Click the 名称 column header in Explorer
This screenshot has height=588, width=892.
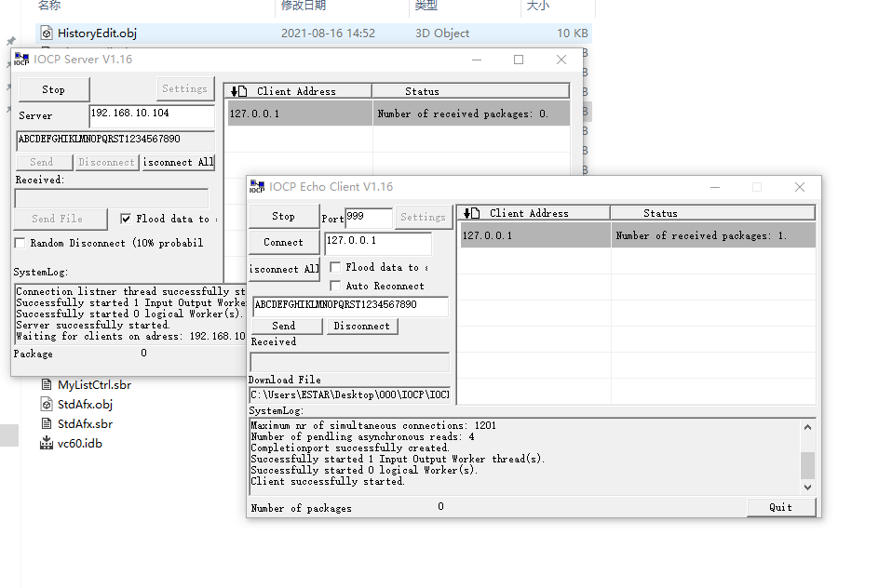[x=49, y=6]
